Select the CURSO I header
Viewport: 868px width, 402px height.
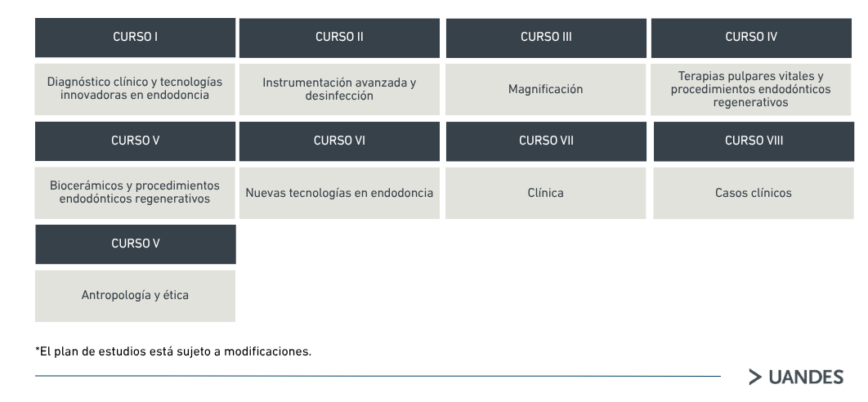(x=135, y=38)
